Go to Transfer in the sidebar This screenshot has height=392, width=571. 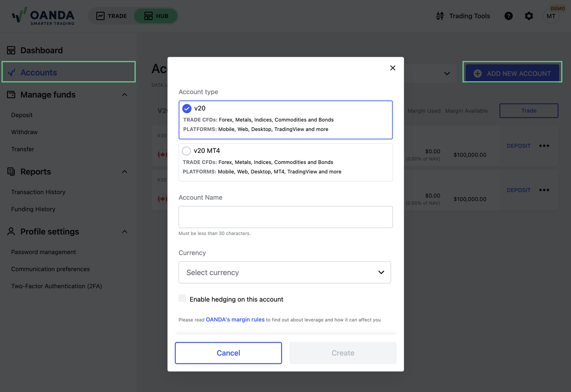(23, 149)
